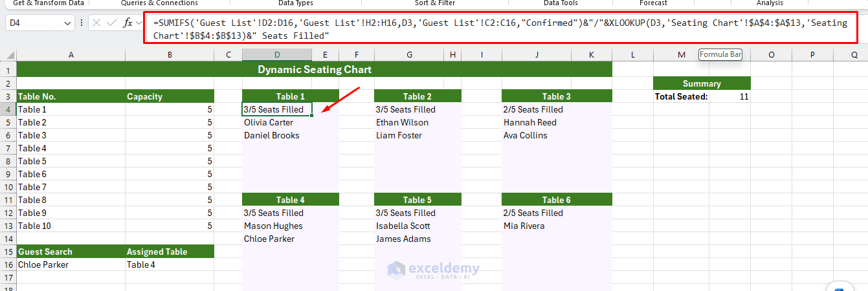Viewport: 868px width, 291px height.
Task: Select row 4 header
Action: (x=8, y=110)
